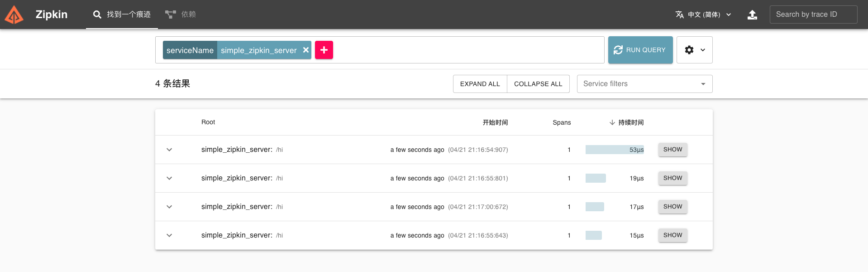Expand the 17μs trace row chevron
Screen dimensions: 868x272
[169, 207]
